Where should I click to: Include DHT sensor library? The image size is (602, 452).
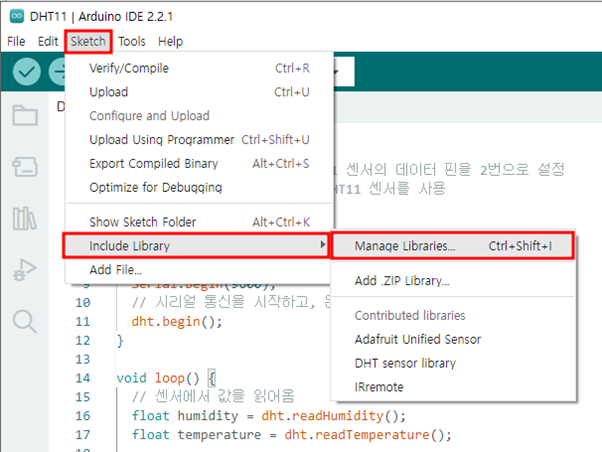pos(453,363)
